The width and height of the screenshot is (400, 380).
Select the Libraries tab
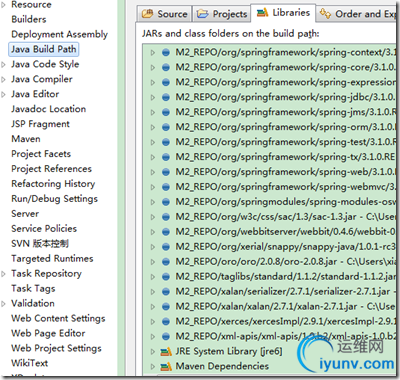click(283, 13)
